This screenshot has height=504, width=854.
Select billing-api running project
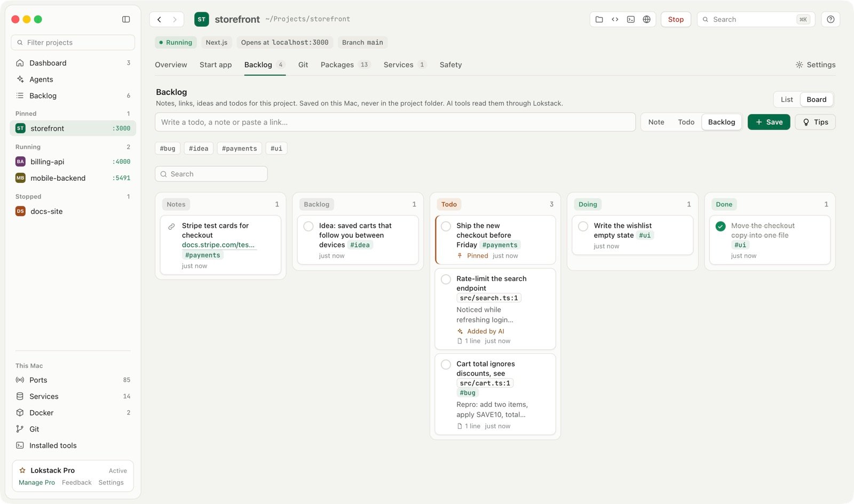click(x=73, y=162)
